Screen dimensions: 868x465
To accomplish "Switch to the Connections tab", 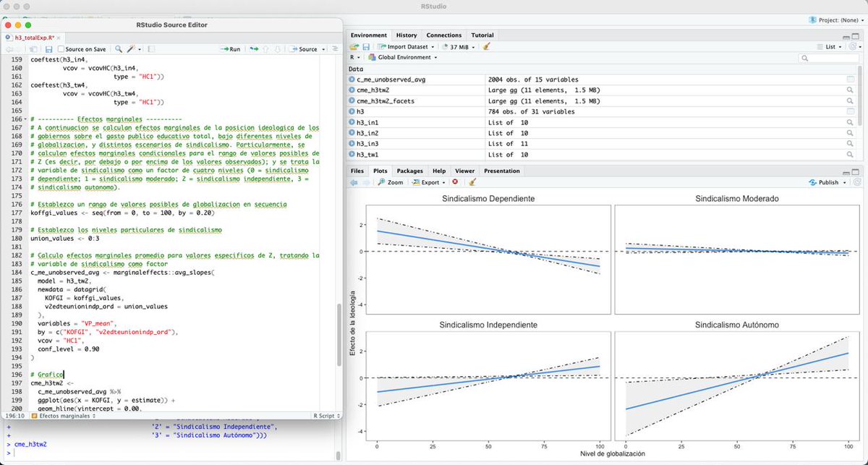I will tap(444, 35).
